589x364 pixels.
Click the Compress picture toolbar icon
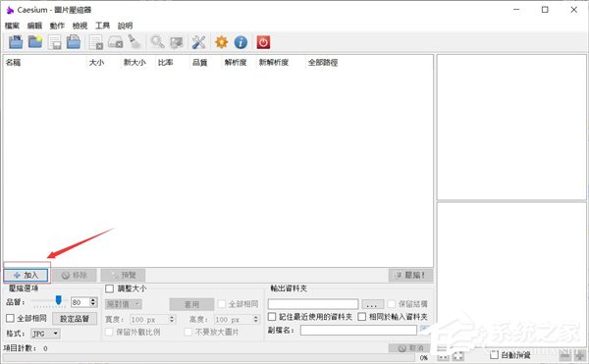[x=176, y=42]
